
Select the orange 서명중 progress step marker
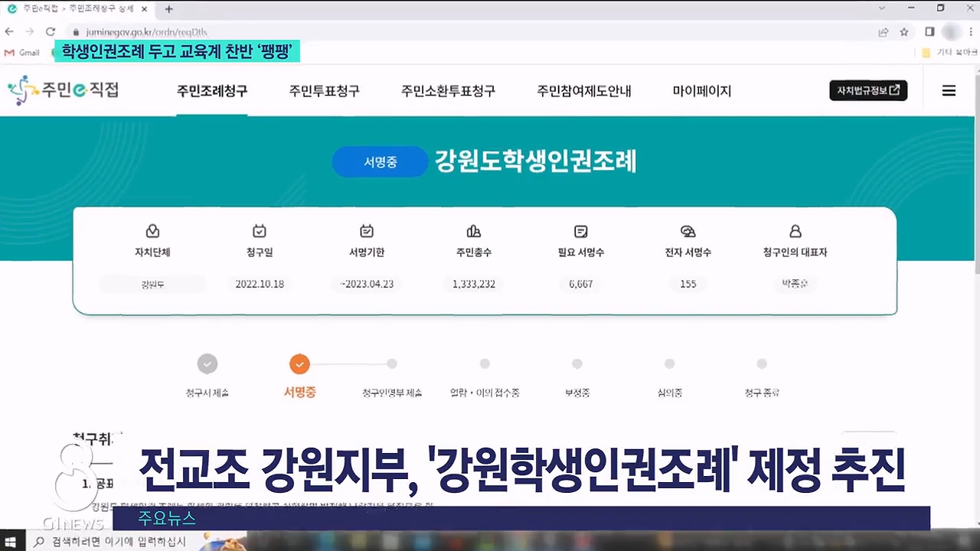click(299, 364)
